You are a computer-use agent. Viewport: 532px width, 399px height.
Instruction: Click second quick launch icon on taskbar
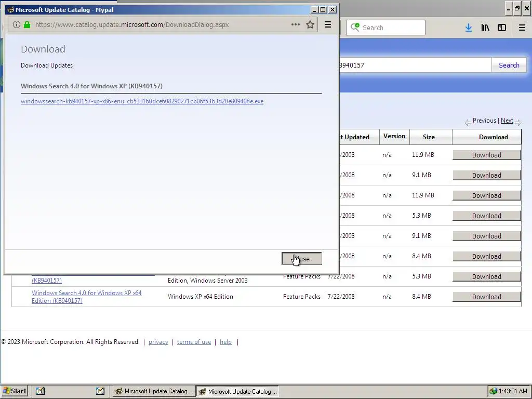(100, 391)
